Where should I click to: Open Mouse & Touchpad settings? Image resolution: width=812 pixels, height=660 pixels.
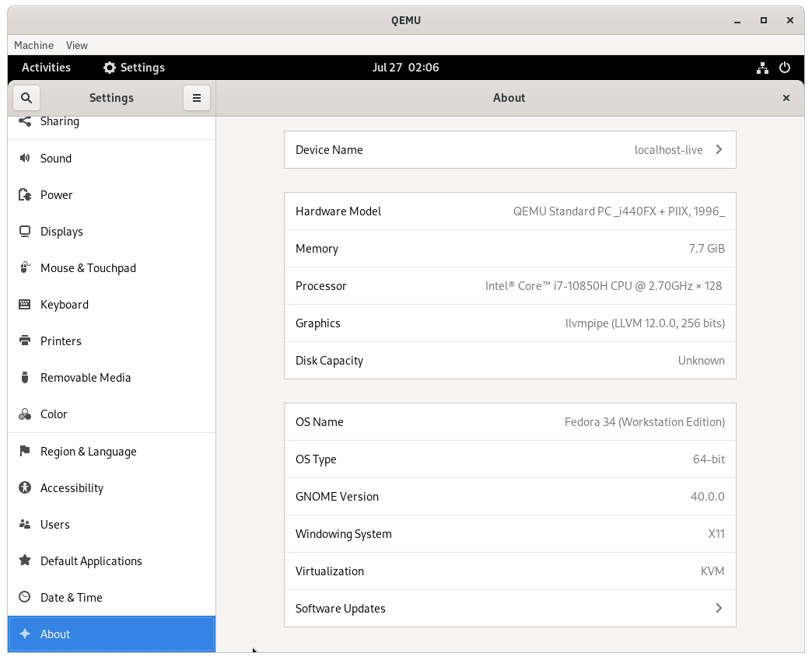[x=112, y=268]
